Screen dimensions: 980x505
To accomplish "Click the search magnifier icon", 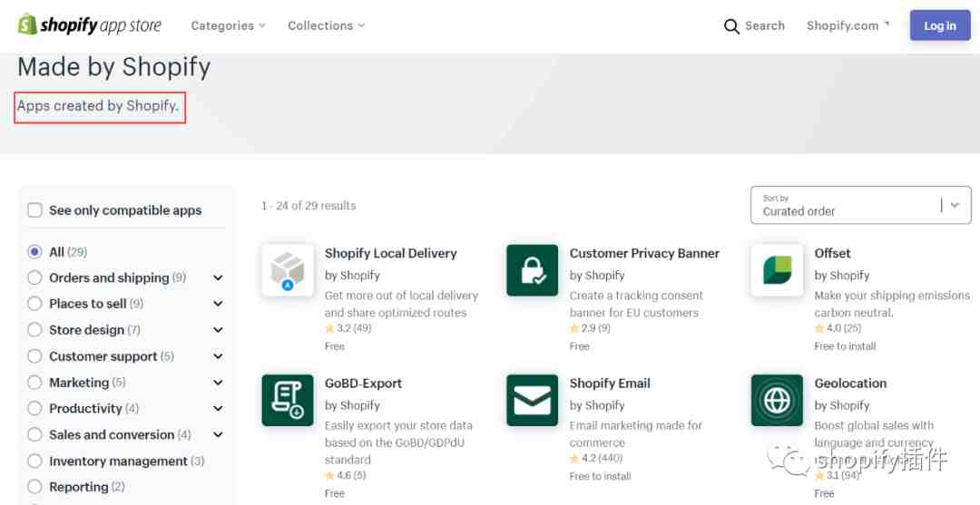I will (x=731, y=26).
